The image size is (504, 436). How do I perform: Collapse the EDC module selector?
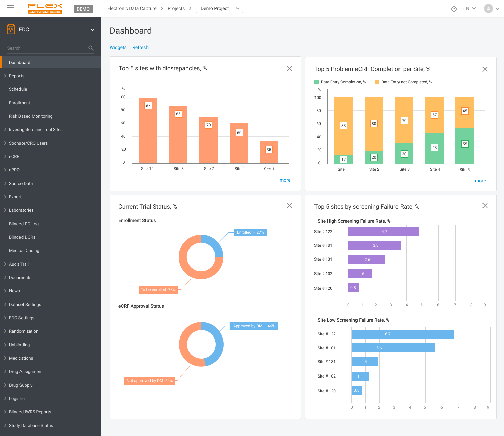pyautogui.click(x=93, y=30)
